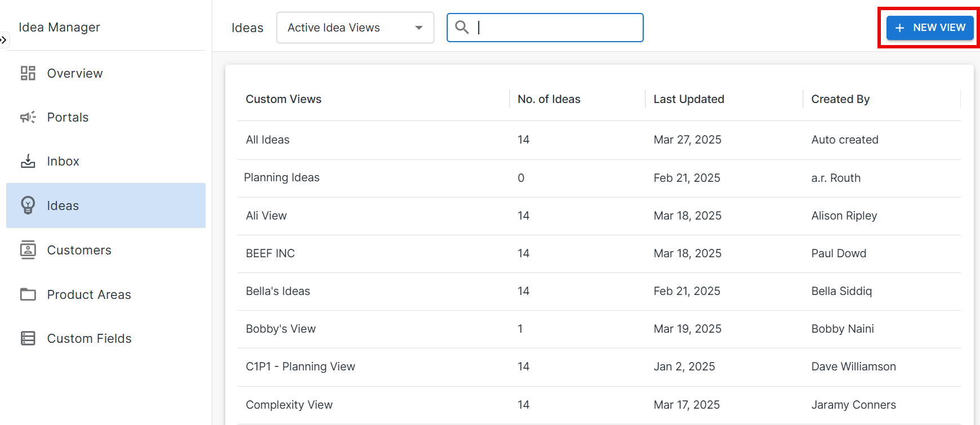This screenshot has width=980, height=425.
Task: Sort by the Last Updated column header
Action: coord(688,99)
